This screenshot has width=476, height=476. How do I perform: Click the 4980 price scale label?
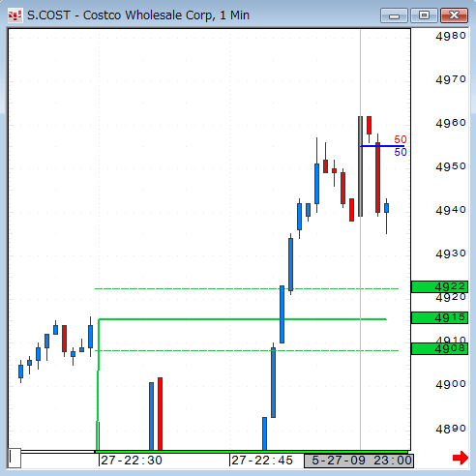(x=451, y=36)
